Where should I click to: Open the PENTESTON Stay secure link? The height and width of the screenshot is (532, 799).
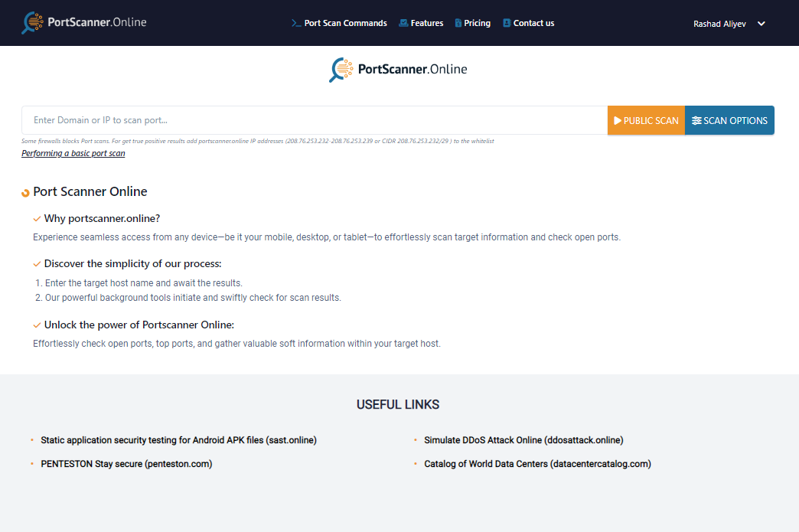(126, 464)
